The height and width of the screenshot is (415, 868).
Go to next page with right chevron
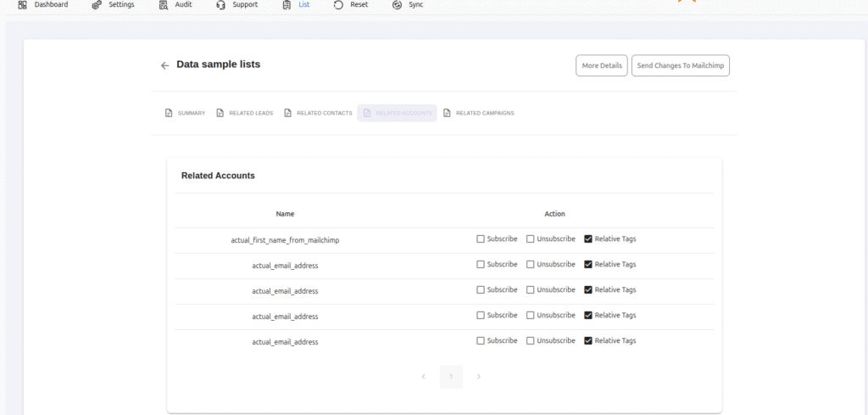[479, 377]
